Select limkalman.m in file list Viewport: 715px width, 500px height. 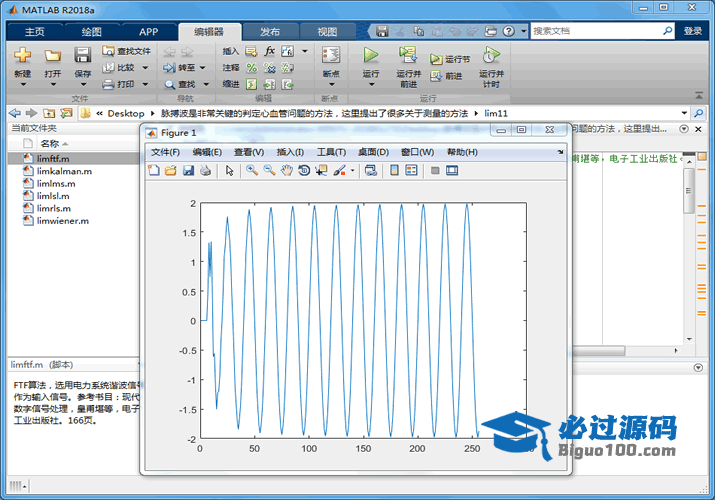click(64, 171)
